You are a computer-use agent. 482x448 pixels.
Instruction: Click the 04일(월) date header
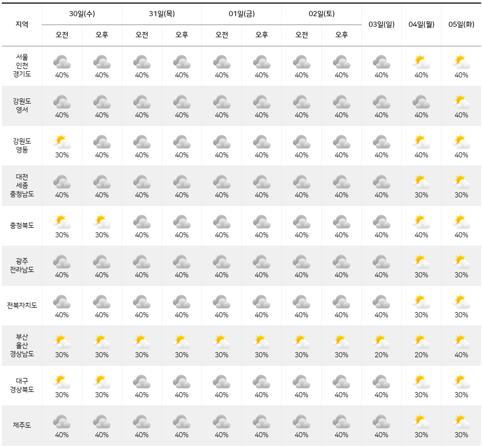421,25
